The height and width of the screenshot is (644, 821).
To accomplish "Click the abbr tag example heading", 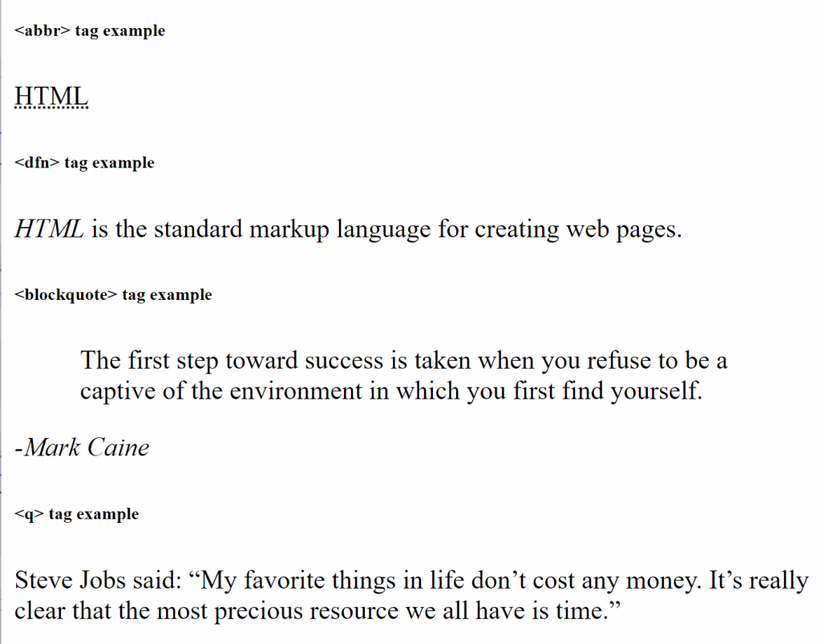I will pos(90,31).
